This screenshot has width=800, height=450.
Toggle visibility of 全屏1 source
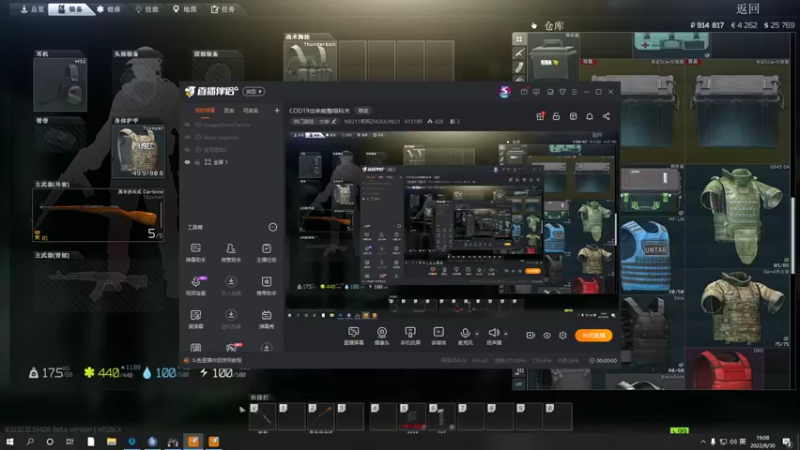pos(187,162)
